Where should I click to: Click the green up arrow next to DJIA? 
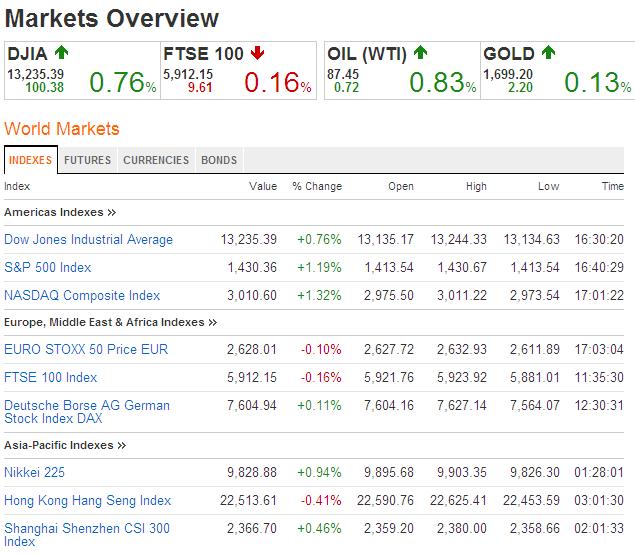[x=62, y=52]
